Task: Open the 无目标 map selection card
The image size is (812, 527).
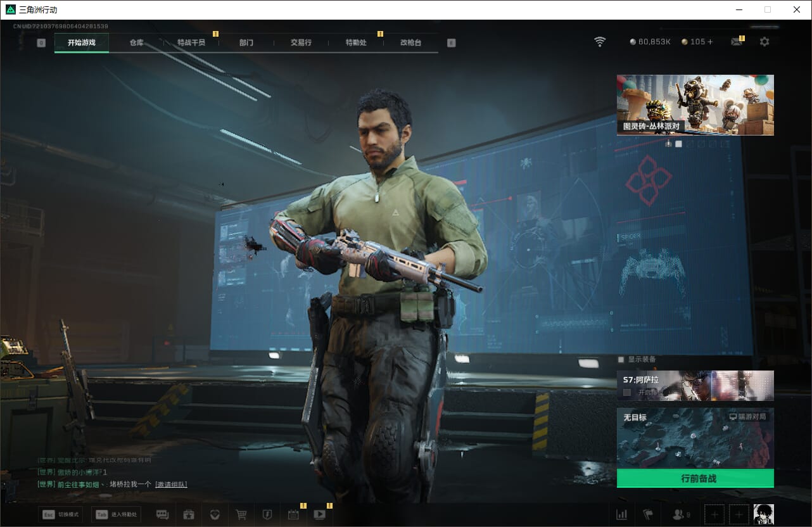Action: point(695,438)
